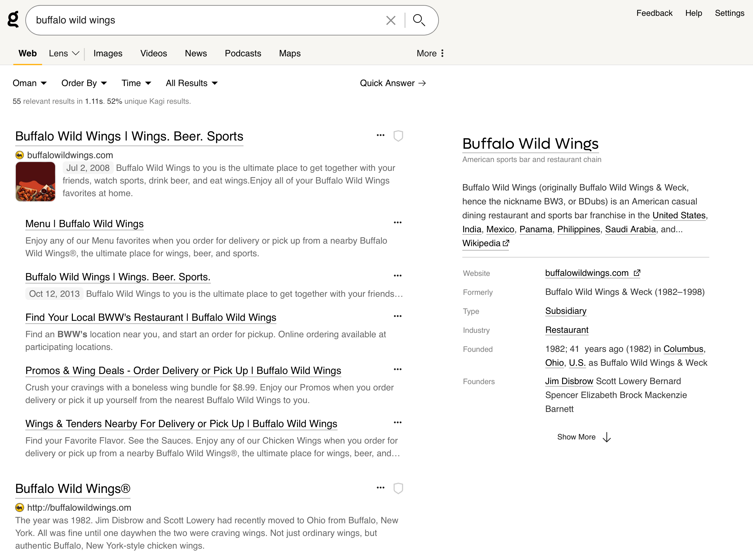Clear the search box with X icon
The height and width of the screenshot is (560, 753).
(391, 20)
